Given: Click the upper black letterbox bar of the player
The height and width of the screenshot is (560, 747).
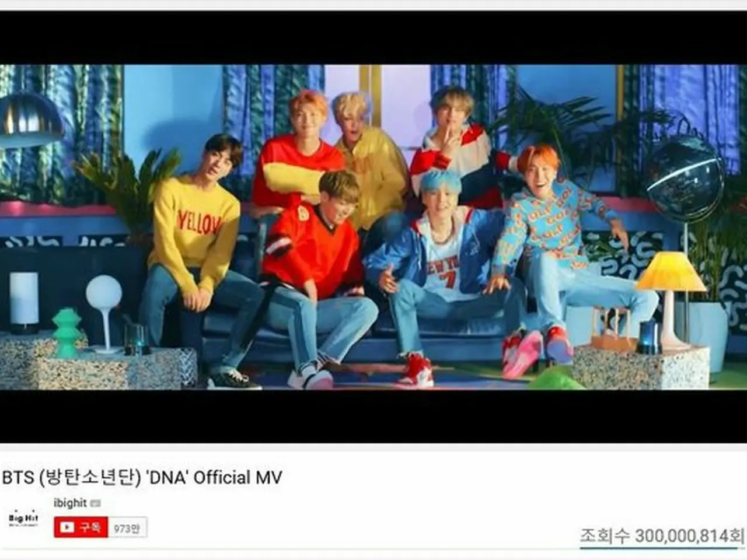Looking at the screenshot, I should tap(373, 37).
